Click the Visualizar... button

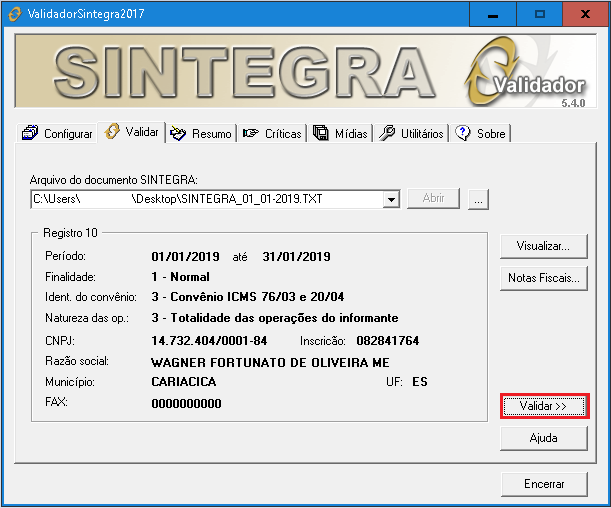[x=543, y=246]
